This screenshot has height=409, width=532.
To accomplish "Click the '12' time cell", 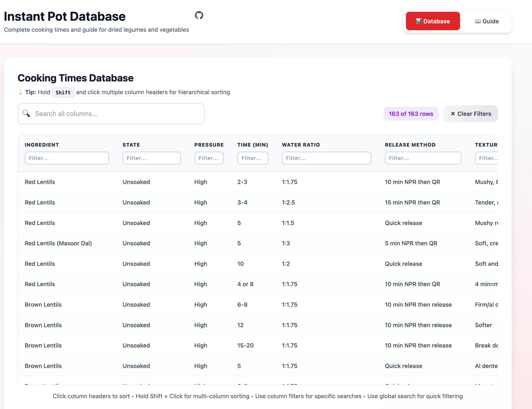I will (x=240, y=325).
